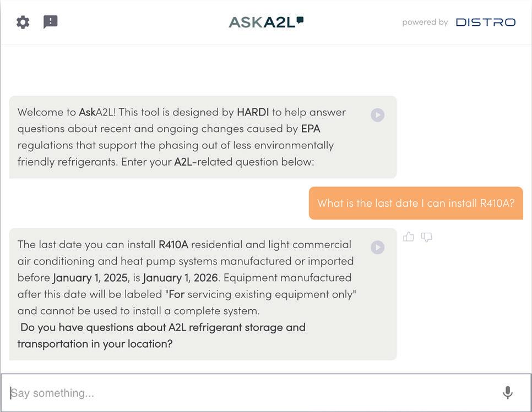
Task: Give thumbs down to the answer
Action: [426, 237]
